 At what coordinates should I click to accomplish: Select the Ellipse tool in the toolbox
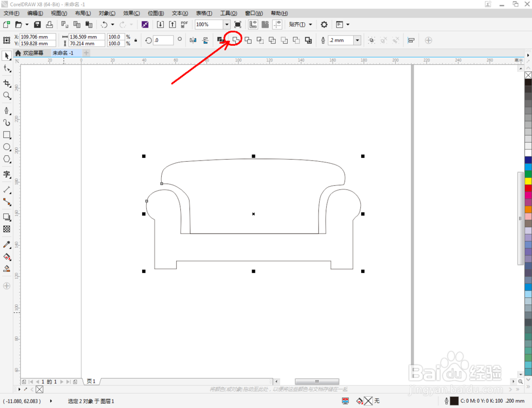click(x=6, y=147)
